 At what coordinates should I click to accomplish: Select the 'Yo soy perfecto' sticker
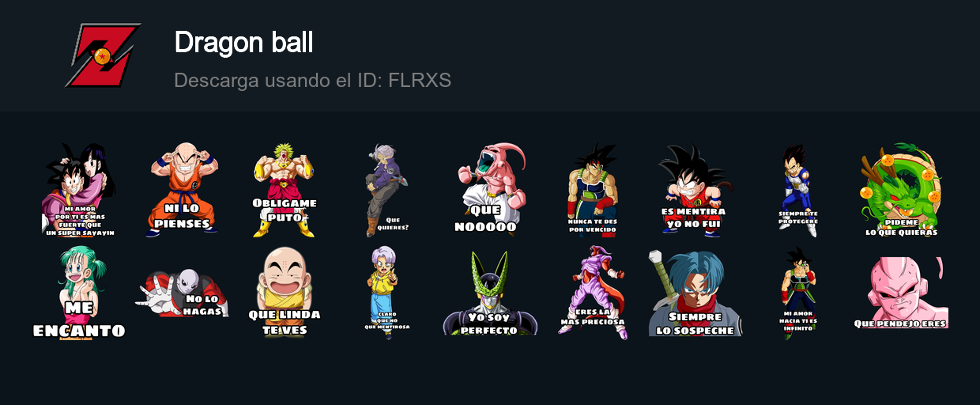tap(490, 294)
